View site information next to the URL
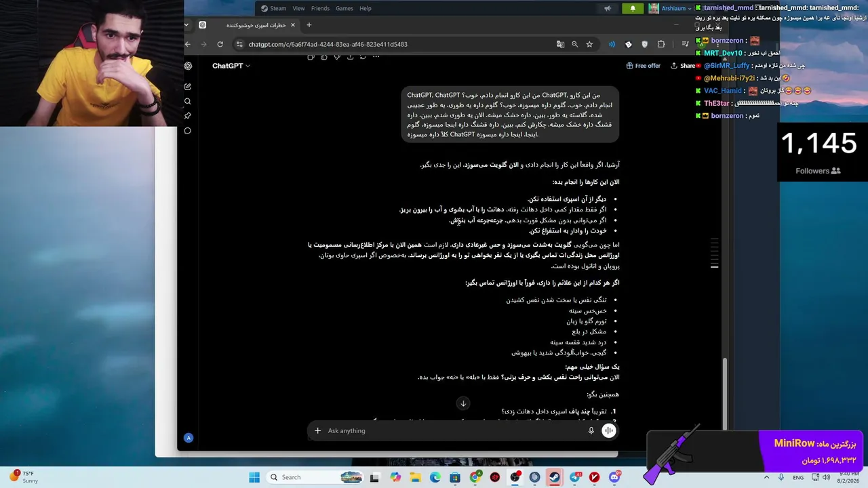 tap(239, 44)
